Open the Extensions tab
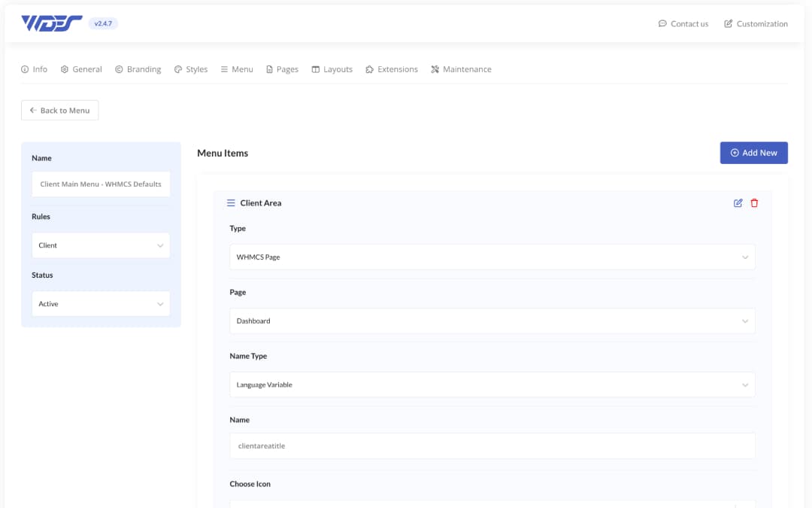The width and height of the screenshot is (812, 508). point(392,69)
